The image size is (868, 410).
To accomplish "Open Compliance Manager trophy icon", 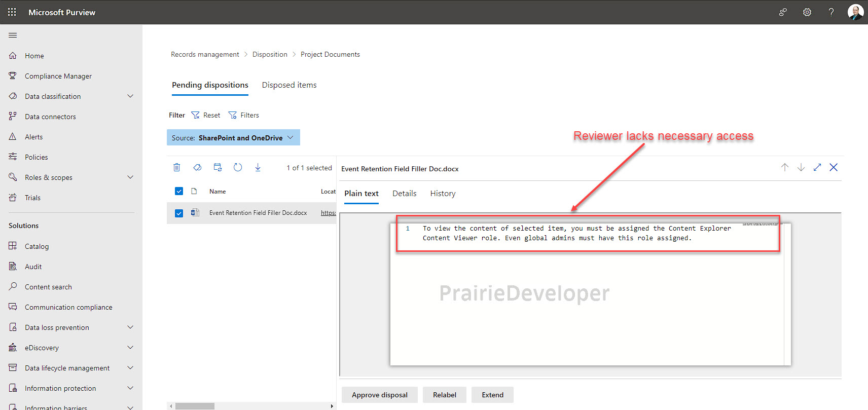I will [x=13, y=76].
